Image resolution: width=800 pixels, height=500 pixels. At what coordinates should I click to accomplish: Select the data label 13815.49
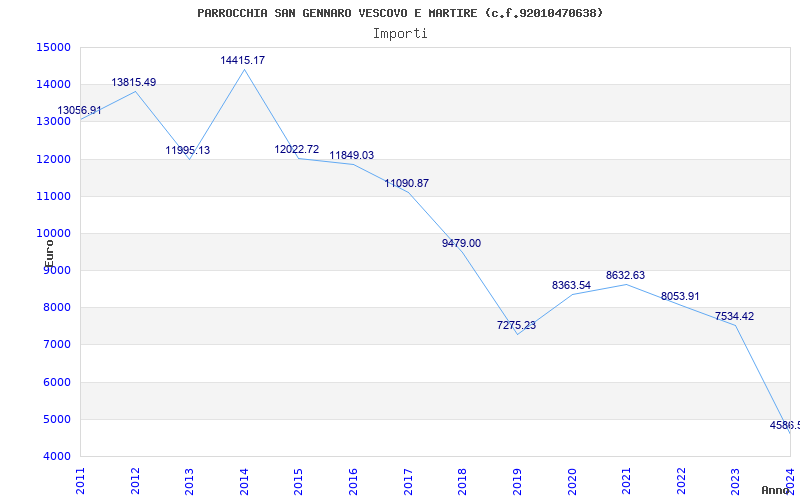(x=134, y=82)
